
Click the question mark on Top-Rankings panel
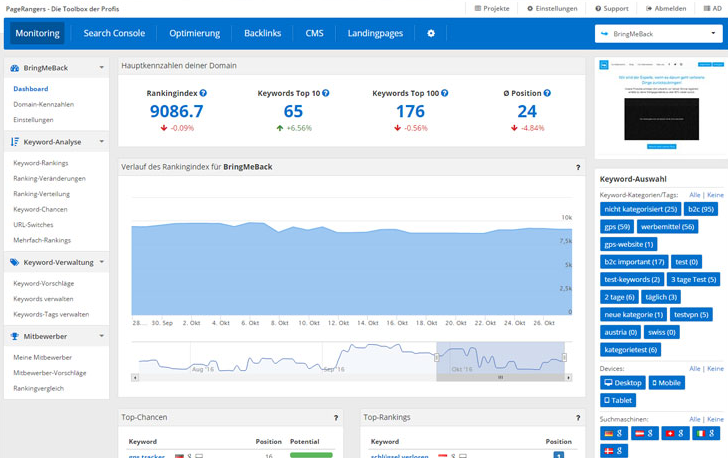point(577,417)
